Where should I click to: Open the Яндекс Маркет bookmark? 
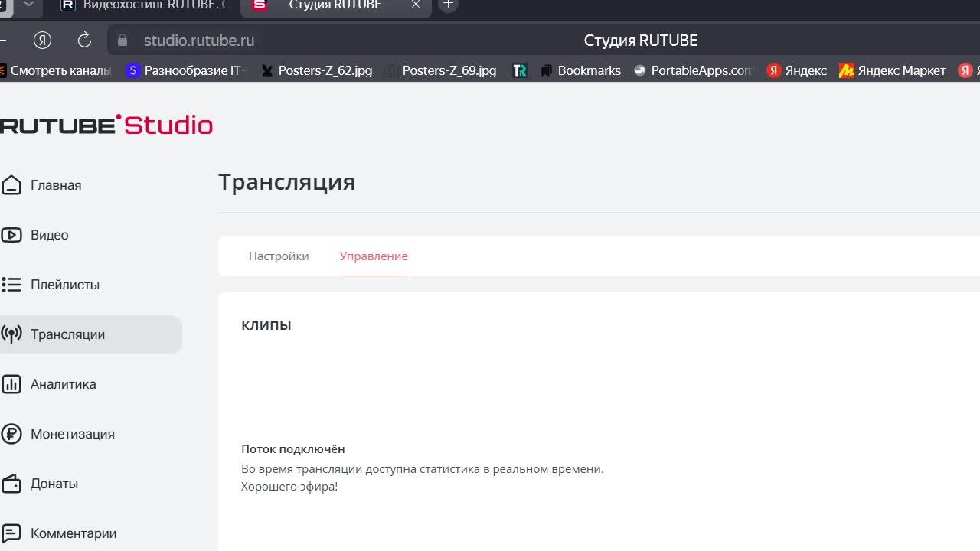(x=893, y=70)
